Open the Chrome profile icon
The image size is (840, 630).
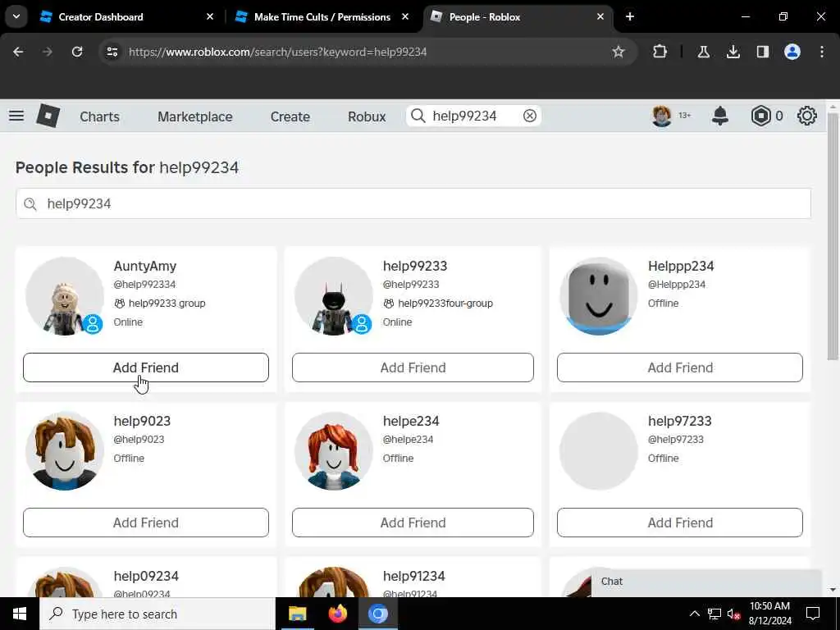tap(792, 52)
